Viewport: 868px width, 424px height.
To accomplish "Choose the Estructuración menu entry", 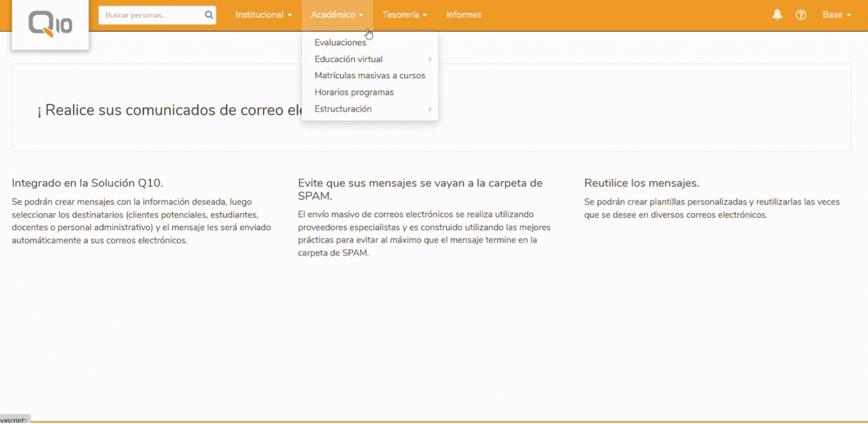I will (343, 109).
